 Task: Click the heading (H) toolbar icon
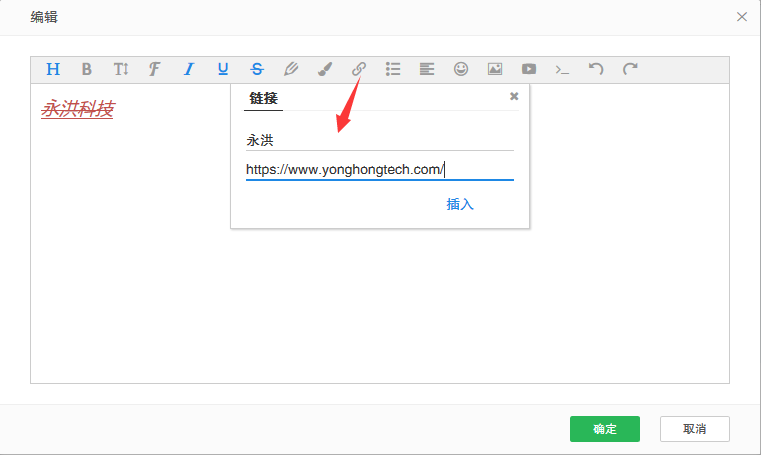point(53,69)
